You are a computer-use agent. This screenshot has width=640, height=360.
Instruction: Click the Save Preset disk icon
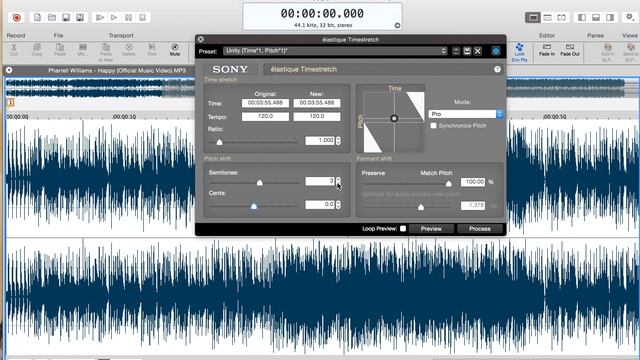[x=467, y=51]
